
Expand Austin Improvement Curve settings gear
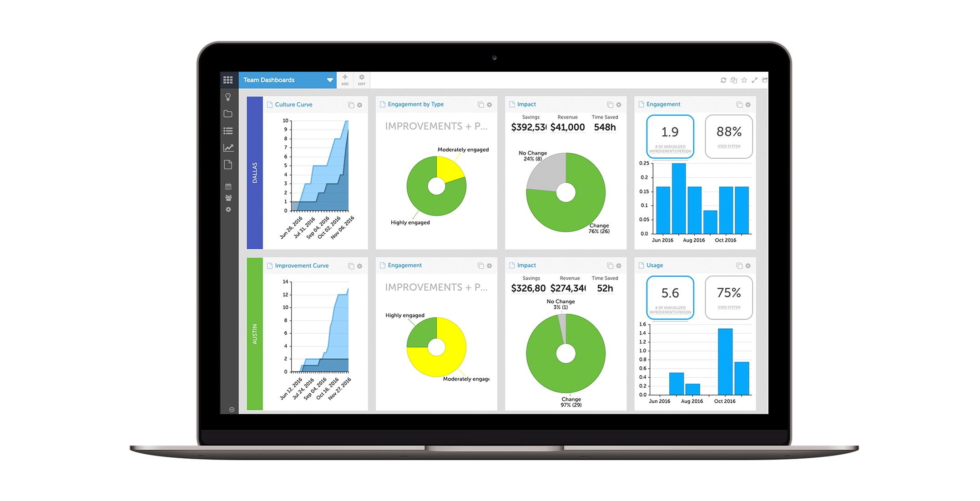359,267
